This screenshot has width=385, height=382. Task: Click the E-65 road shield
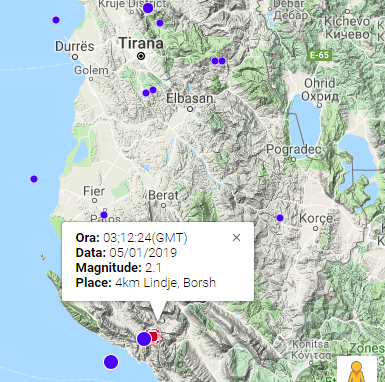(319, 55)
